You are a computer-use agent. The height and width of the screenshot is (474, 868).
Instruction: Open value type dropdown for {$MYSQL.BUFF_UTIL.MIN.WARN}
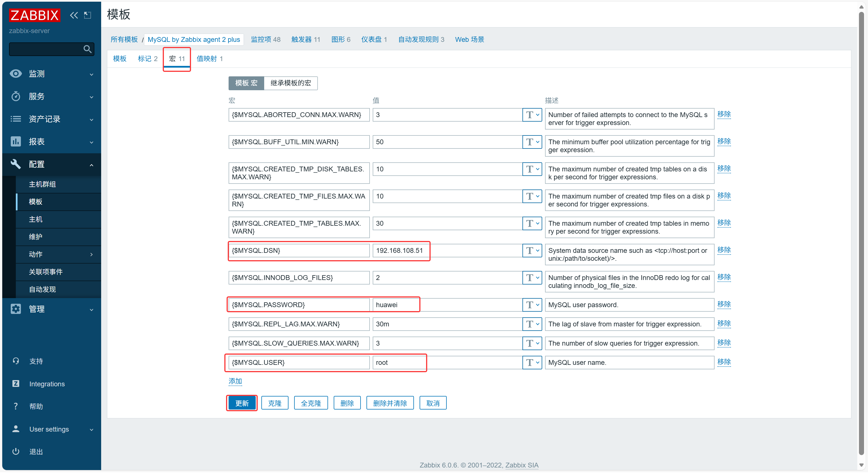(x=532, y=142)
